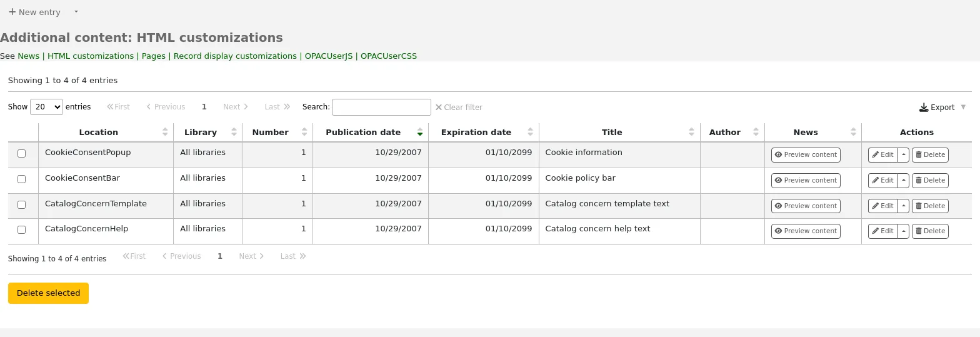The image size is (980, 337).
Task: Sort by Expiration date sort arrows
Action: click(x=530, y=132)
